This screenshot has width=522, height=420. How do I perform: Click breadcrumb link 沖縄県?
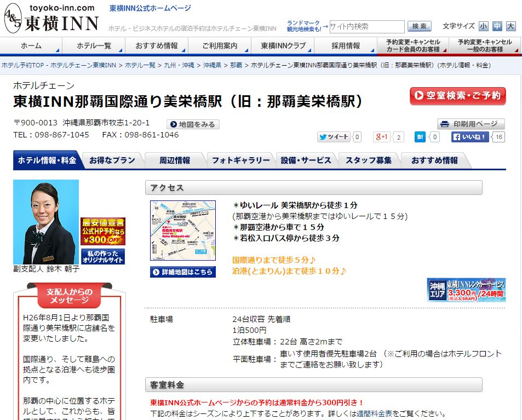click(212, 65)
